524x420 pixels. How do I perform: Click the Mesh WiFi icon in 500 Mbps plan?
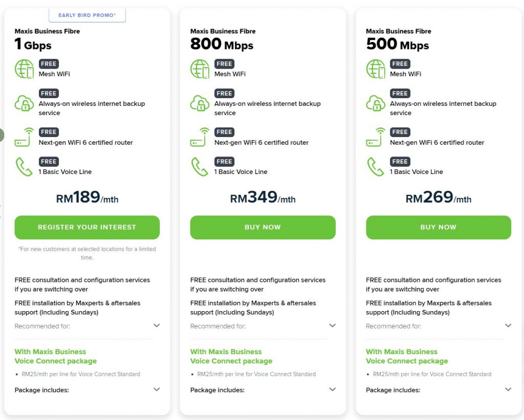point(376,69)
